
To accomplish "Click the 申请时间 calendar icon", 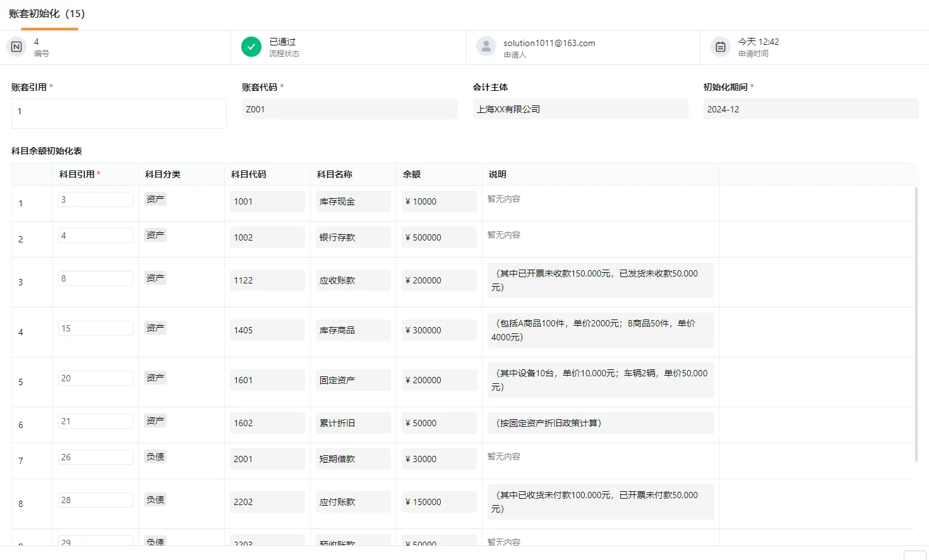I will point(720,46).
